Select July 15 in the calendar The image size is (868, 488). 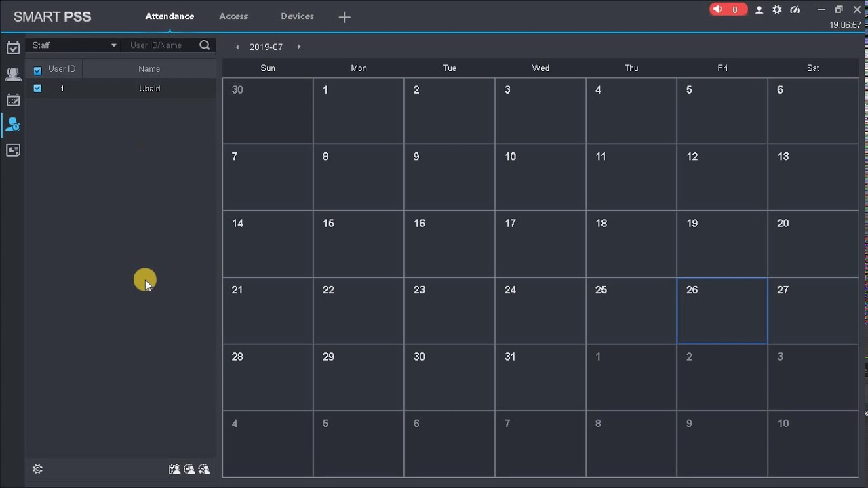[359, 244]
